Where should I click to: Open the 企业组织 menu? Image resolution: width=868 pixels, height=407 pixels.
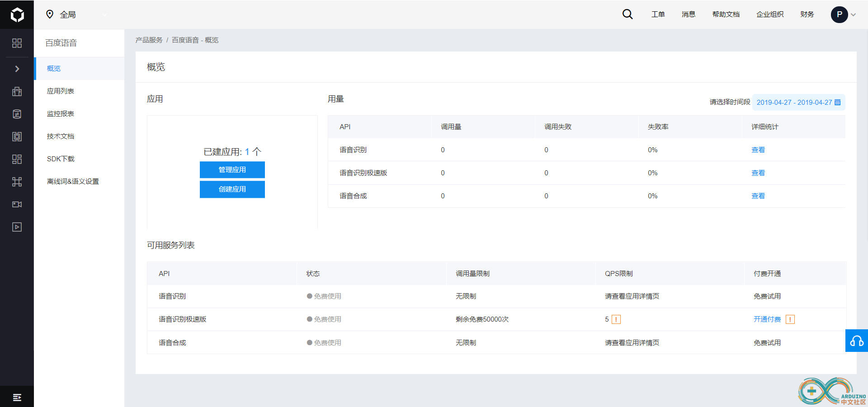(770, 14)
